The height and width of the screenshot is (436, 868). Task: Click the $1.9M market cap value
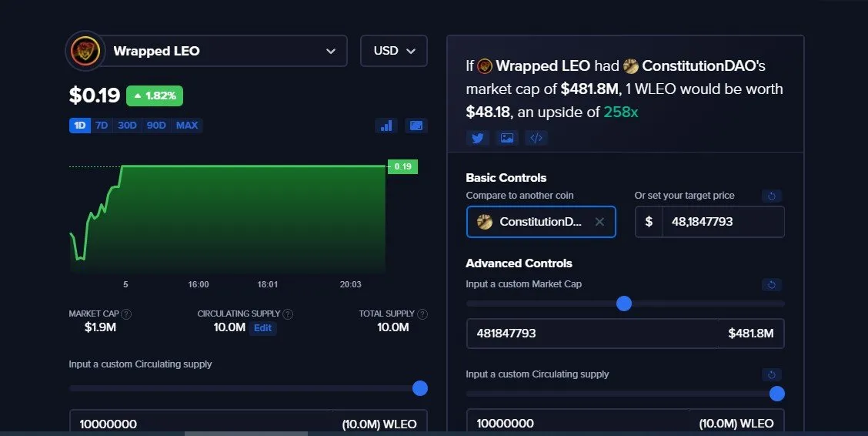click(x=100, y=327)
